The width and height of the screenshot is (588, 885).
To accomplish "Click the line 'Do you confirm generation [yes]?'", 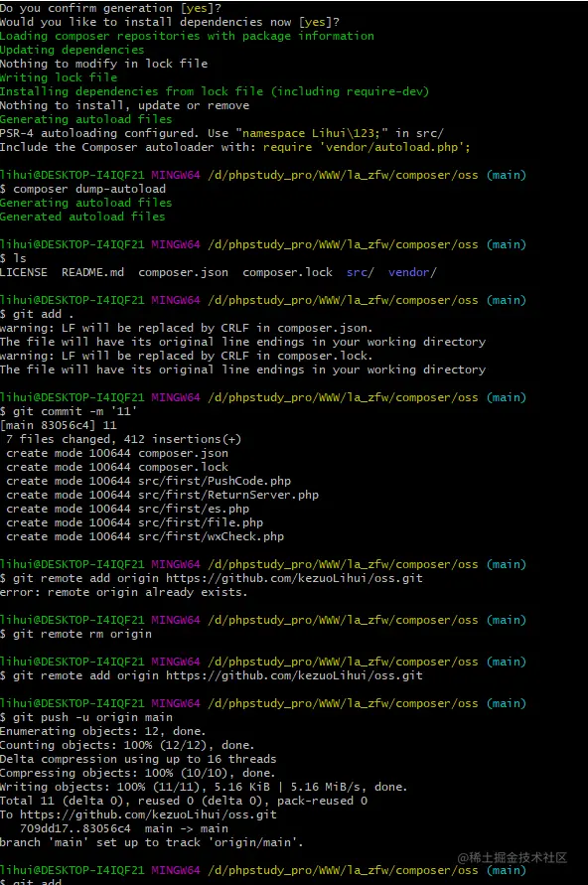I will click(x=110, y=8).
